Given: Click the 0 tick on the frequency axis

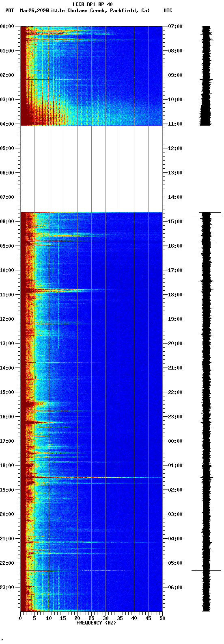Looking at the screenshot, I should click(20, 618).
